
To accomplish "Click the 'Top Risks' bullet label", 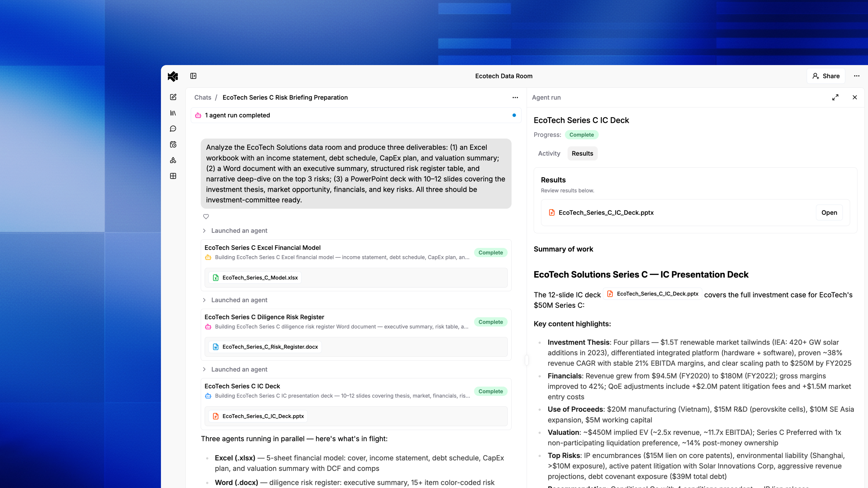I will pos(564,456).
